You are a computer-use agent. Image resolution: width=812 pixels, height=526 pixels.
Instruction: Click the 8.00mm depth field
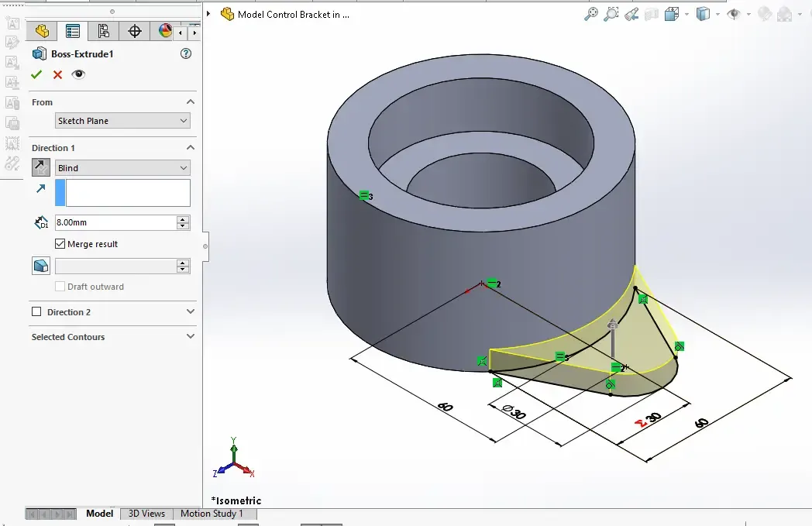115,222
